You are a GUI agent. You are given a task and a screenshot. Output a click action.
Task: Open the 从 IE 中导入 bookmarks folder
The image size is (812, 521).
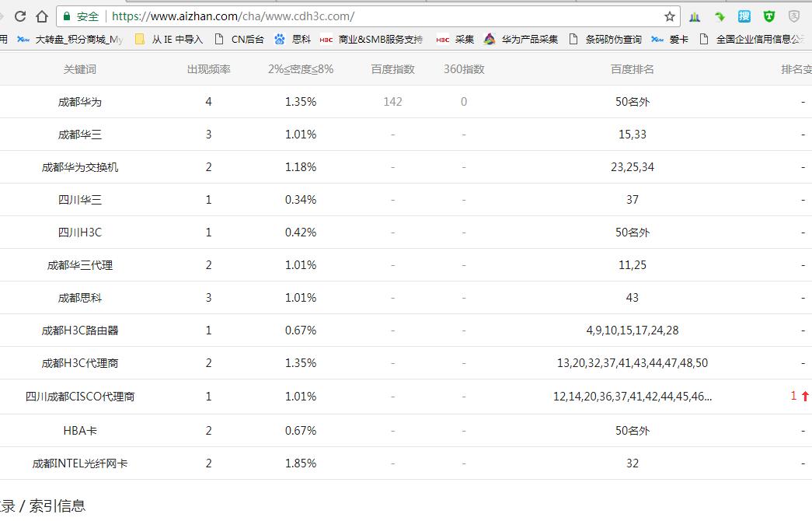click(169, 39)
